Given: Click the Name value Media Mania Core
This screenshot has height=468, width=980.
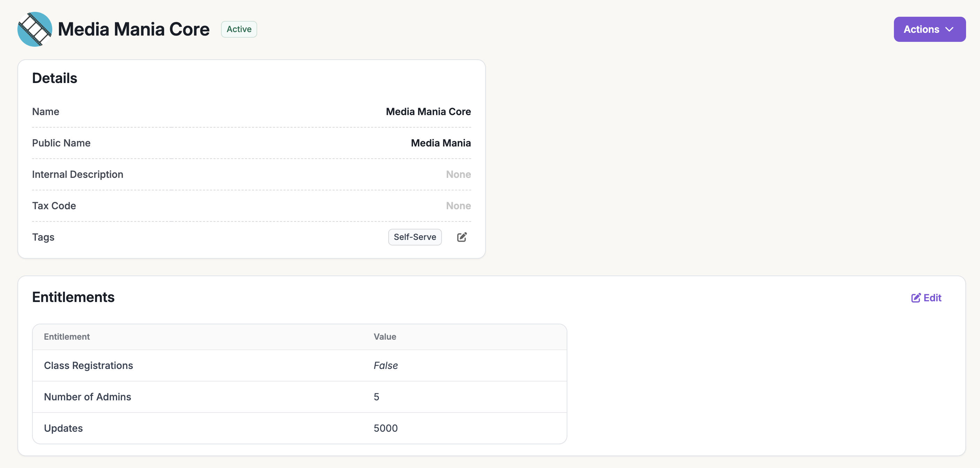Looking at the screenshot, I should (428, 112).
